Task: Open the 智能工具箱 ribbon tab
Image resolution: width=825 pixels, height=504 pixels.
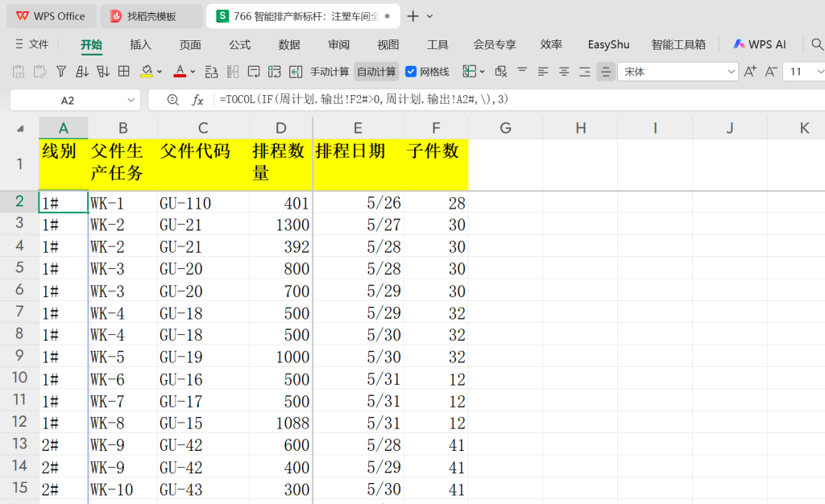Action: pyautogui.click(x=678, y=44)
